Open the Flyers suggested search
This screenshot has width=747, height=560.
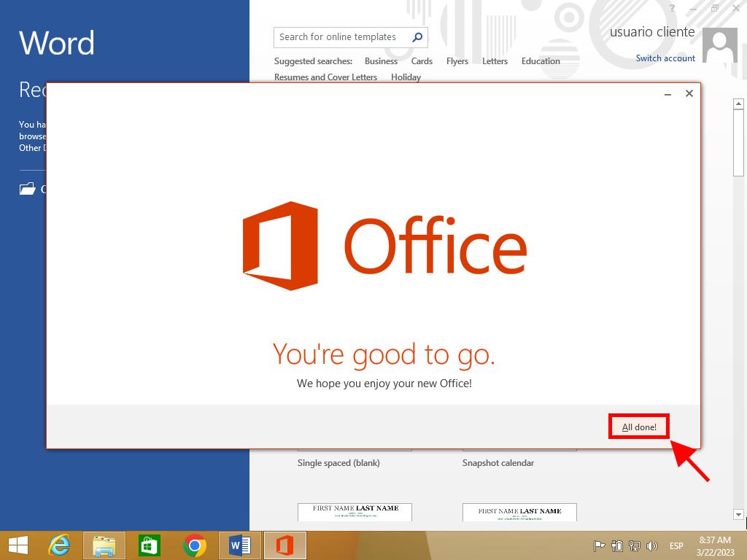coord(457,61)
